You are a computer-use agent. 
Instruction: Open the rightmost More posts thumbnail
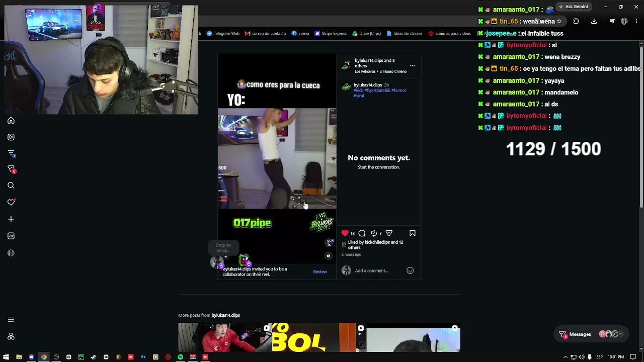click(x=413, y=337)
